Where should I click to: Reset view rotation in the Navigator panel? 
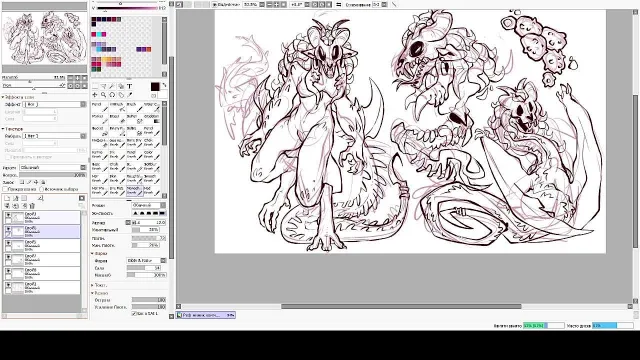(84, 86)
